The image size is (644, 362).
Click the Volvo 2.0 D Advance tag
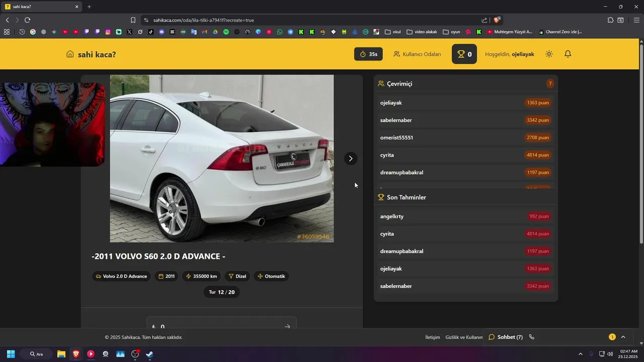point(121,276)
